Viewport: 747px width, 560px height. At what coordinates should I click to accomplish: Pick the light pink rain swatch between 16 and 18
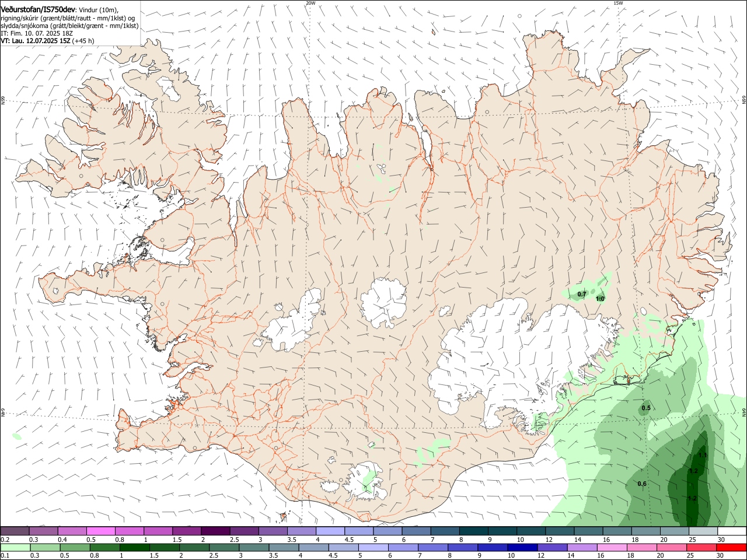(x=613, y=548)
